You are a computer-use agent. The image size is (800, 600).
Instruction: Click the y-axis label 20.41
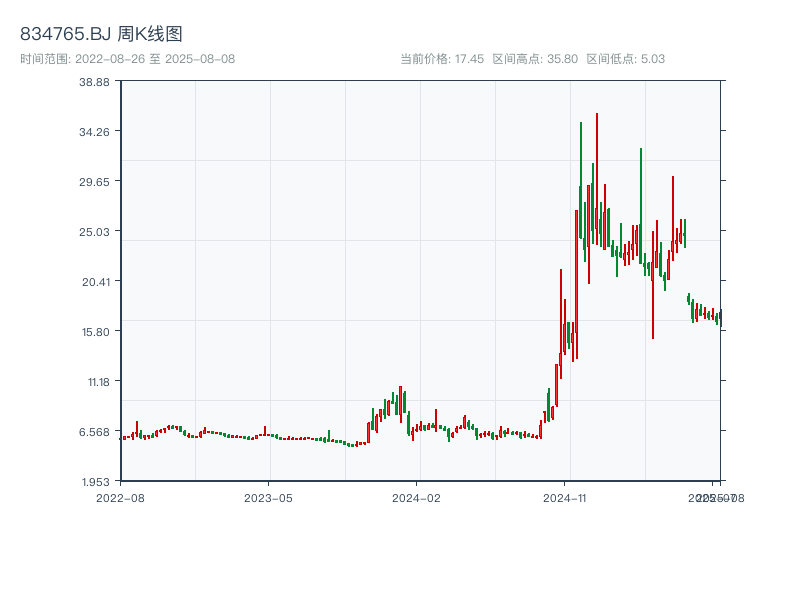point(96,282)
